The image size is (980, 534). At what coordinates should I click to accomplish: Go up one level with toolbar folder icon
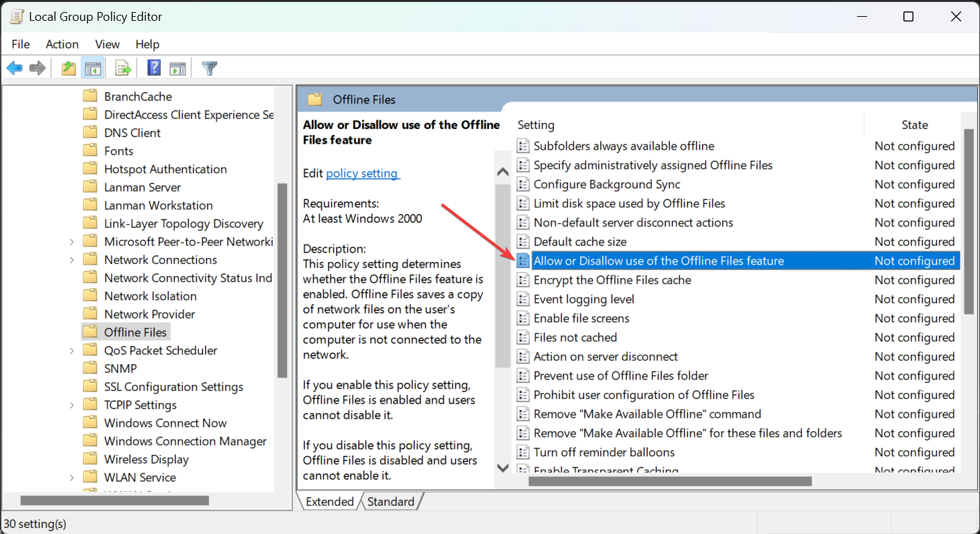pos(69,68)
